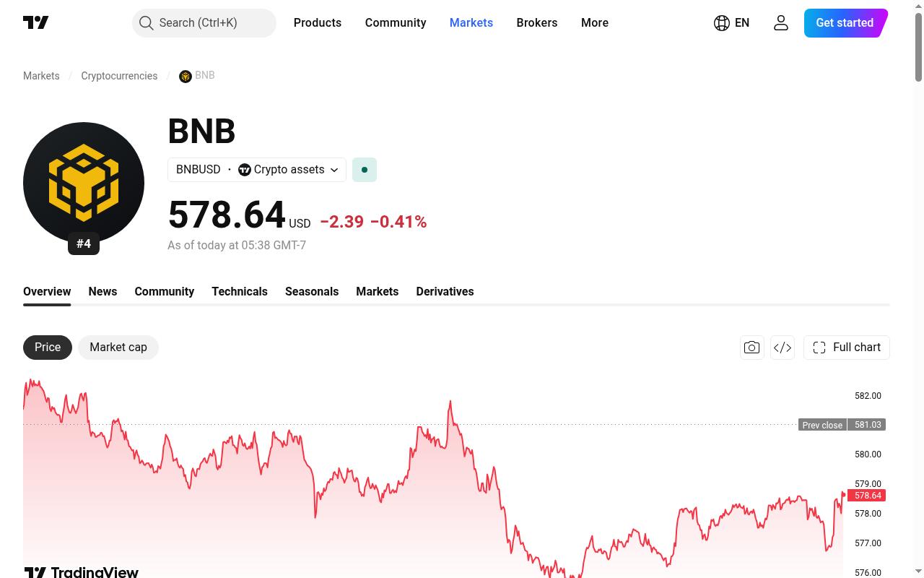924x578 pixels.
Task: Open the Derivatives tab
Action: (445, 291)
